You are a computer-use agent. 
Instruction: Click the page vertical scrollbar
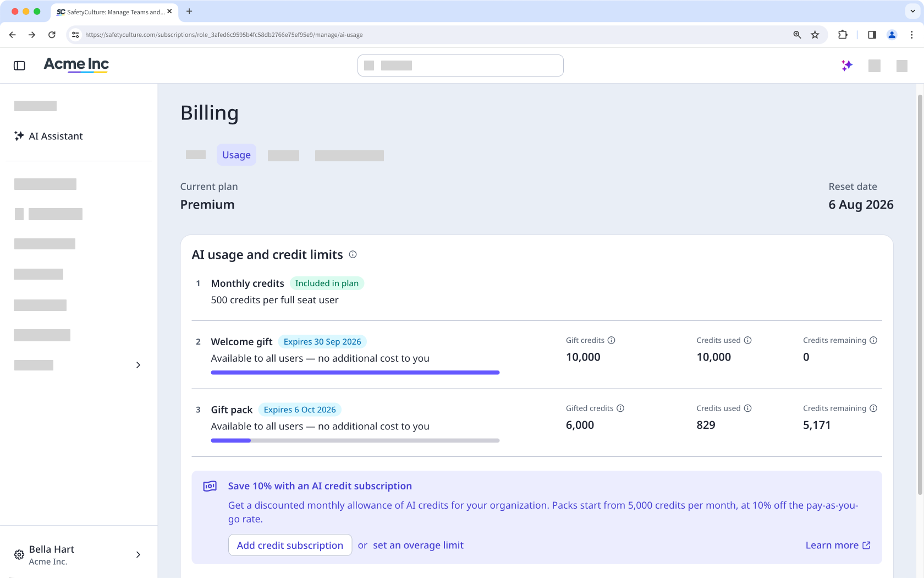(x=920, y=295)
